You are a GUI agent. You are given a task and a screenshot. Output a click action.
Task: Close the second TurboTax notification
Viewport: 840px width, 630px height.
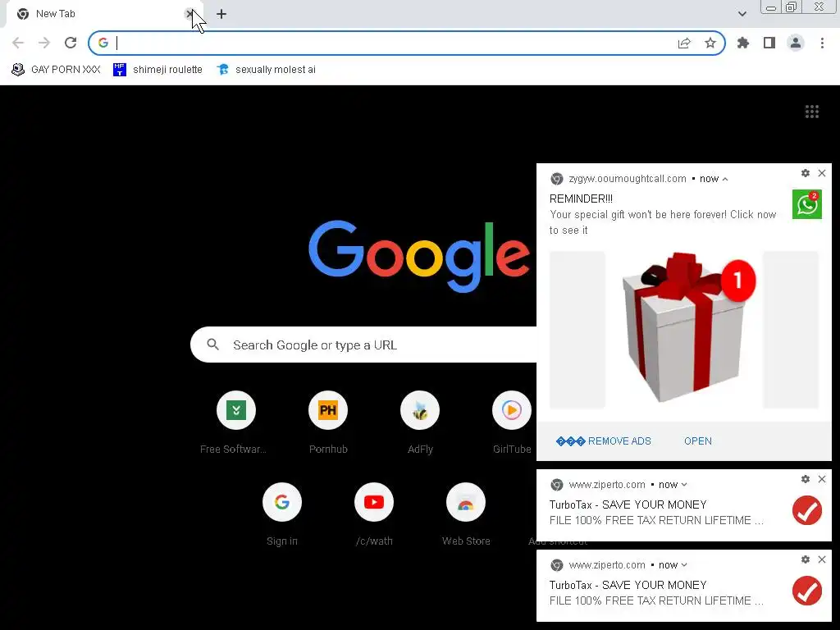822,559
